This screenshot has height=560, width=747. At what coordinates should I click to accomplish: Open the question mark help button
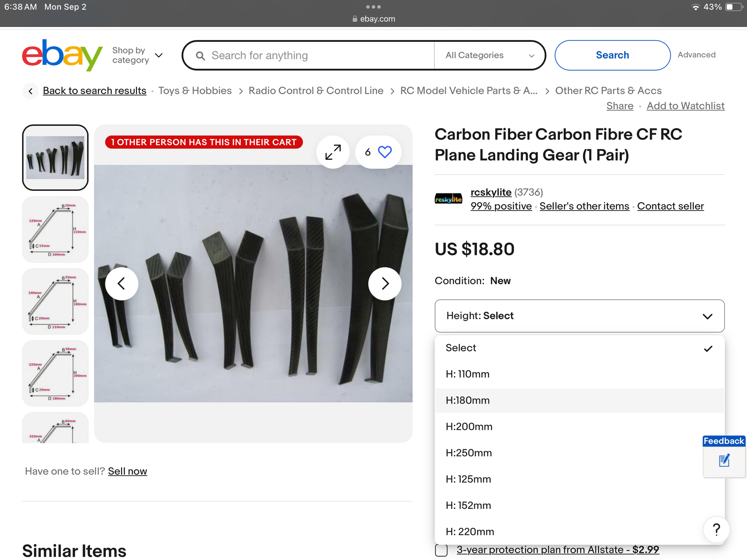[716, 529]
